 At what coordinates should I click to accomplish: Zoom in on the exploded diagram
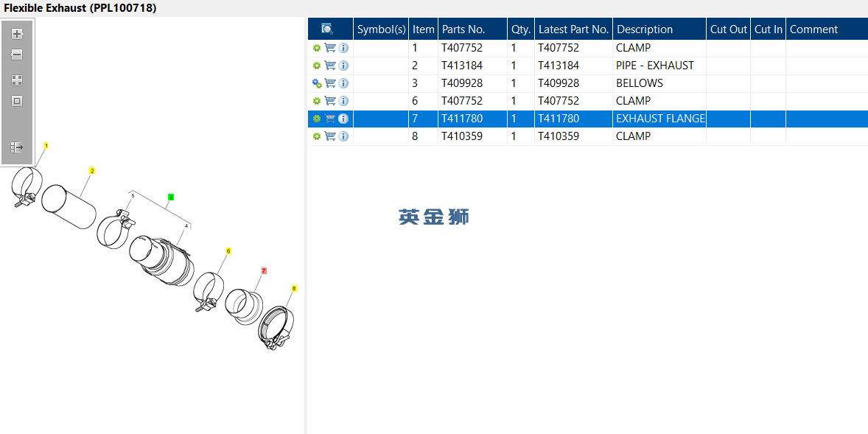point(17,34)
